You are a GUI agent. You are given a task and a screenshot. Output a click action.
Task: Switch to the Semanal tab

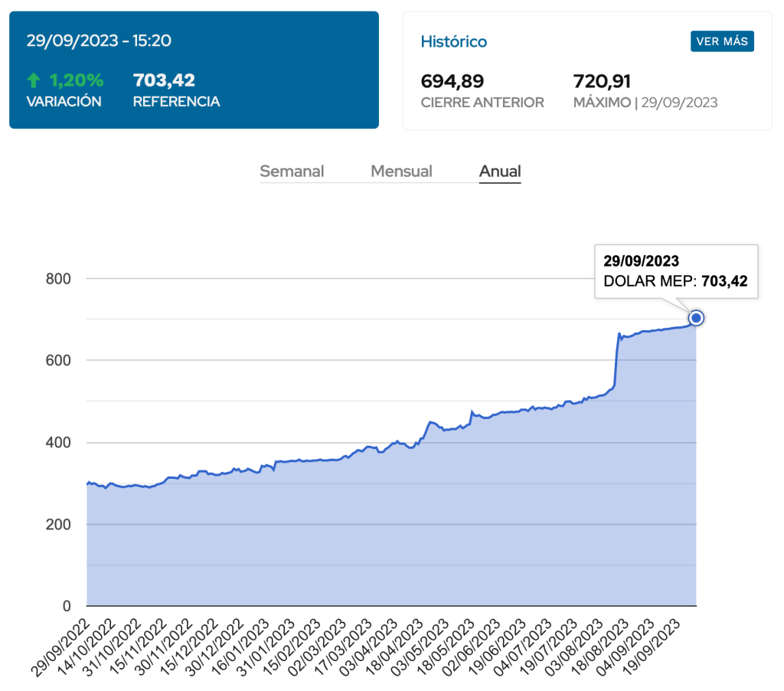pos(292,172)
